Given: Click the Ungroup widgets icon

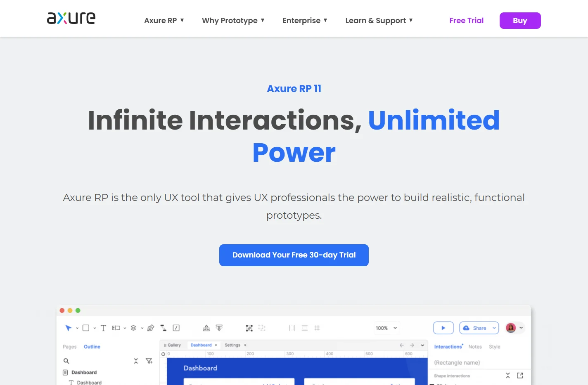Looking at the screenshot, I should [262, 328].
